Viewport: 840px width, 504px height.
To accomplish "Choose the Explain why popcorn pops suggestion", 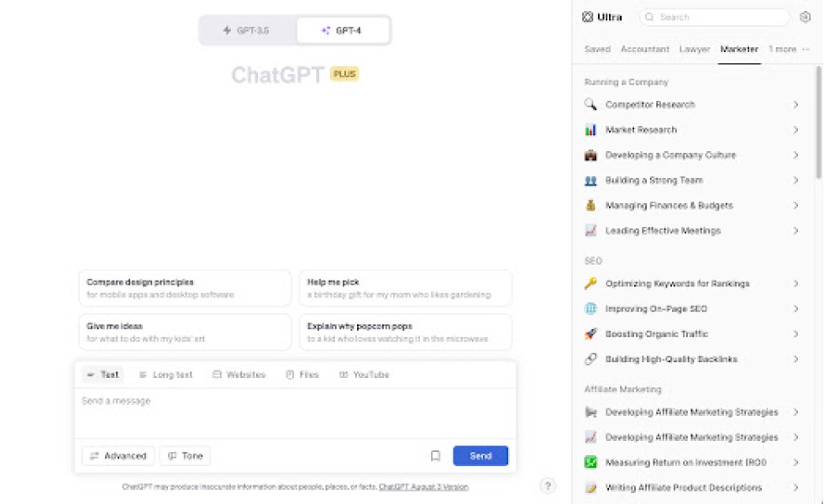I will (x=406, y=332).
